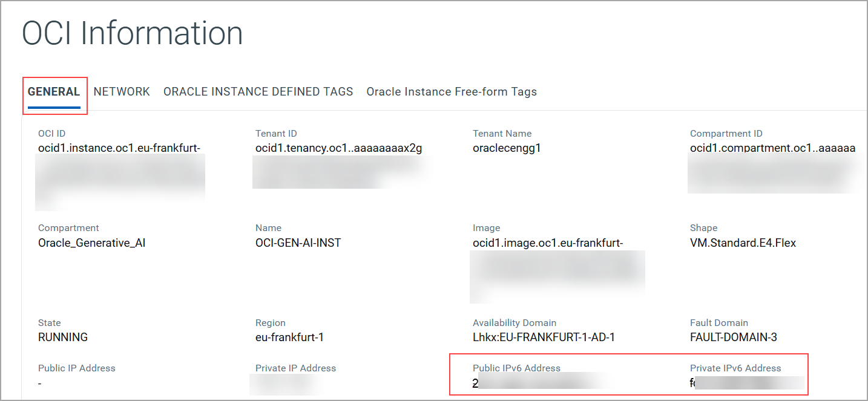The width and height of the screenshot is (868, 401).
Task: Click shape value VM.Standard.E4.Flex
Action: [x=743, y=243]
